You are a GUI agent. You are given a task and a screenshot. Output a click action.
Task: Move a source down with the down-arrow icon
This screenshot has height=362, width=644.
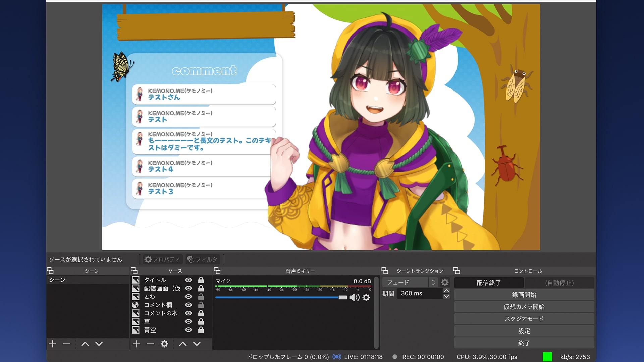[x=197, y=344]
